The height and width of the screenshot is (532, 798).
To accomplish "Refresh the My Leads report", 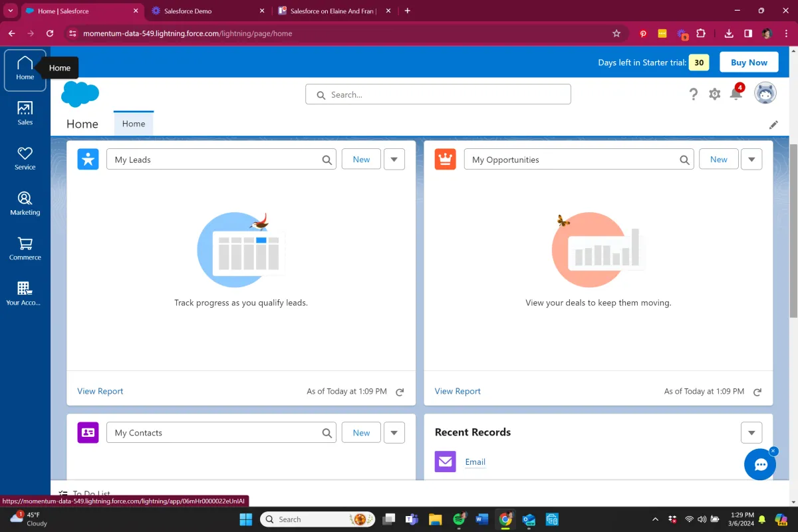I will coord(400,392).
